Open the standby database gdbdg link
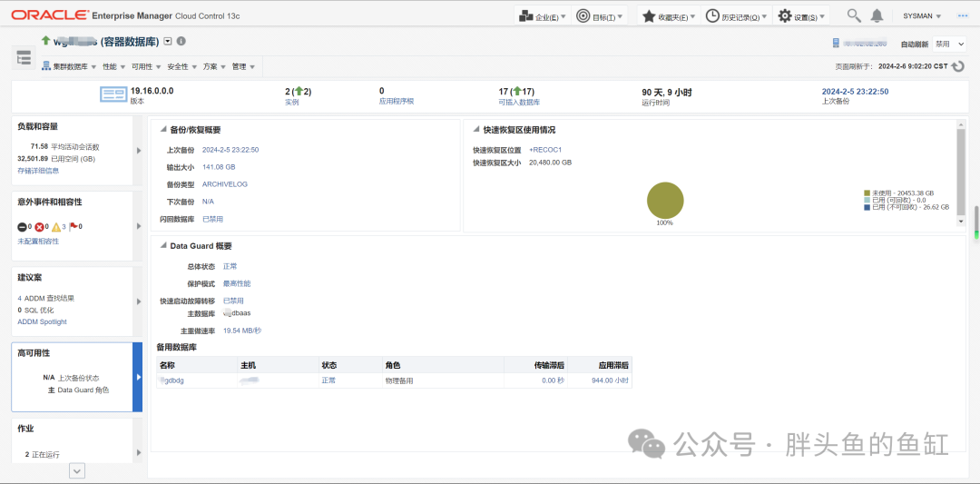This screenshot has width=980, height=484. tap(171, 380)
